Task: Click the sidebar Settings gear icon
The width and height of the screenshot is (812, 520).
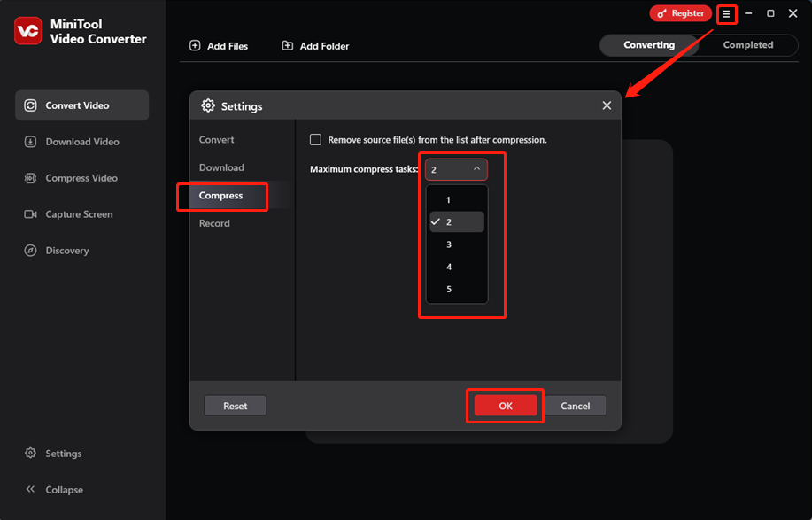Action: click(31, 453)
